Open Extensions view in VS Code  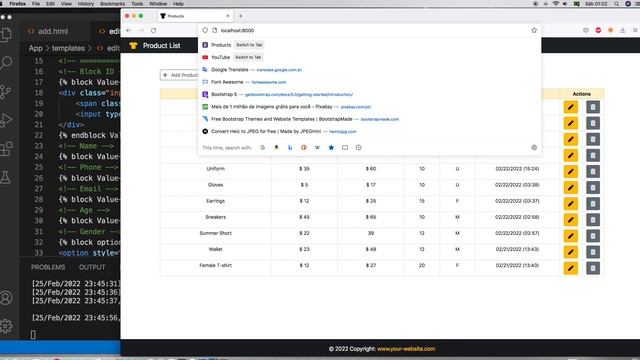(x=6, y=149)
